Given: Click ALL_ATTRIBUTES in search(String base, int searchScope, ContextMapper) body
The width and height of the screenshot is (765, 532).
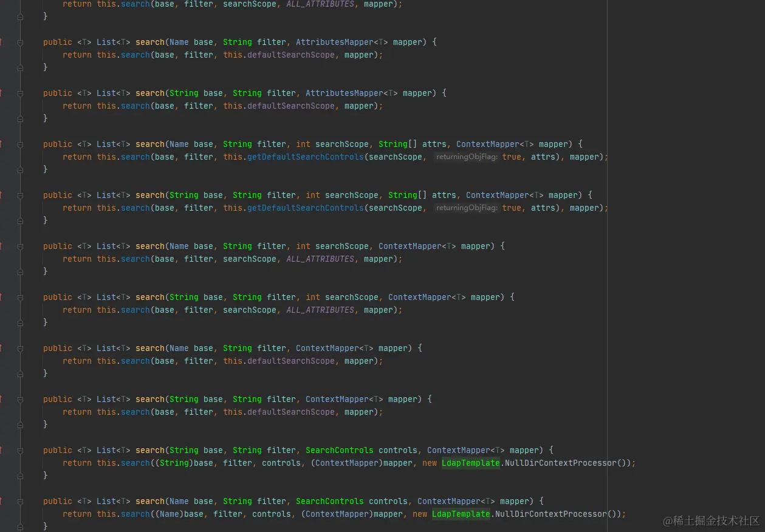Looking at the screenshot, I should pyautogui.click(x=320, y=310).
